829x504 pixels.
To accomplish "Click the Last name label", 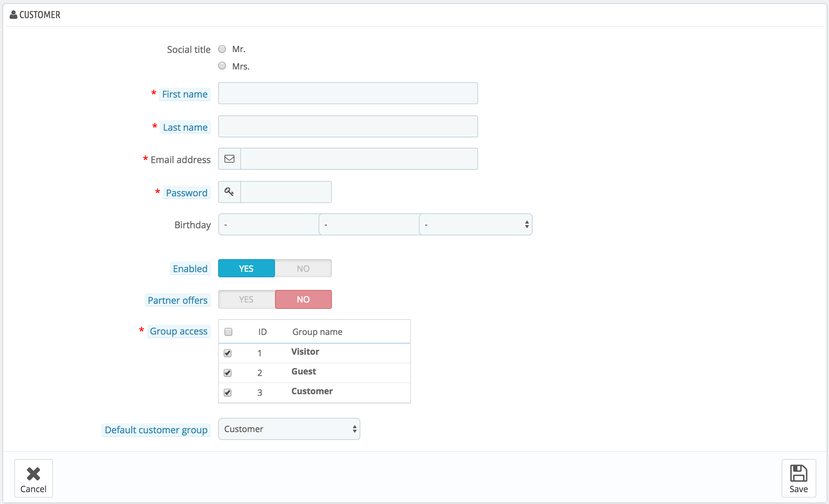I will 185,127.
